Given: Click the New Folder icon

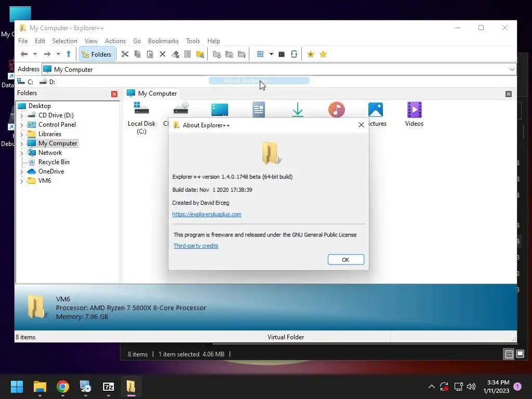Looking at the screenshot, I should coord(217,54).
